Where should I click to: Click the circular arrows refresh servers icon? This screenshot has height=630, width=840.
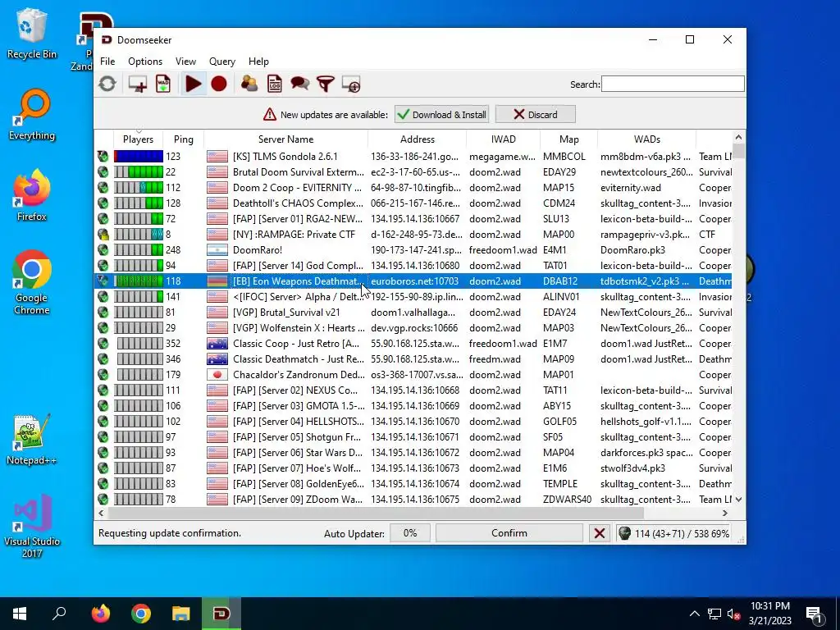[107, 84]
